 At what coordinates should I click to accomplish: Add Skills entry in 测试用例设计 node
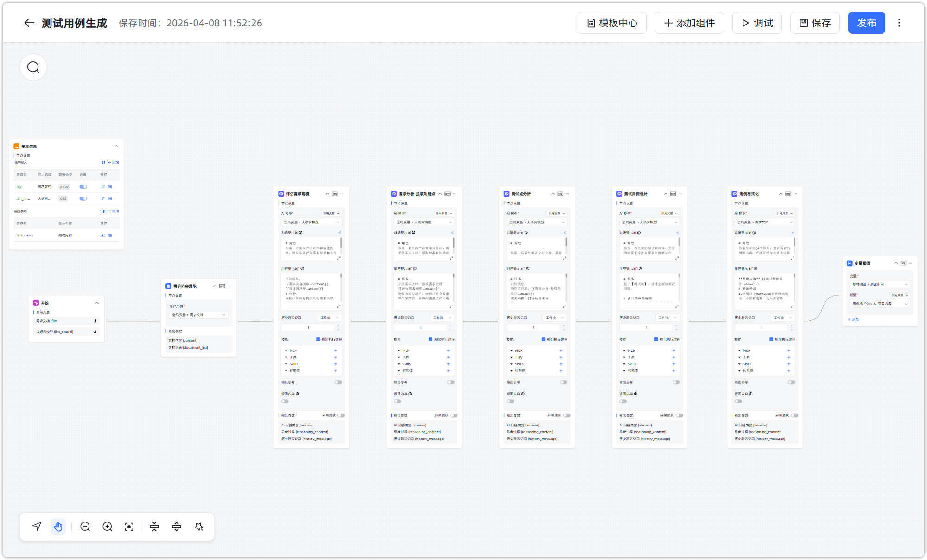[x=673, y=364]
